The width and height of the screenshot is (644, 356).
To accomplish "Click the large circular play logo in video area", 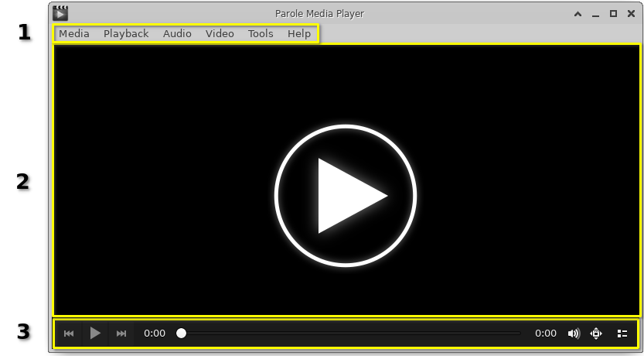I will coord(345,196).
